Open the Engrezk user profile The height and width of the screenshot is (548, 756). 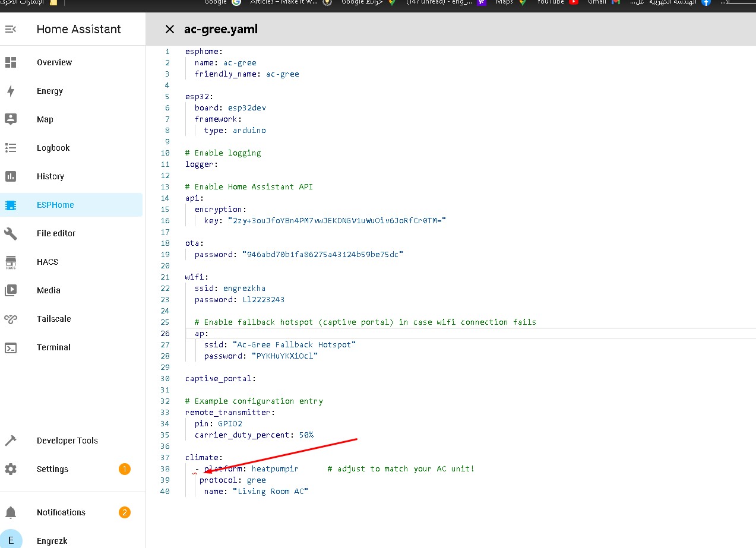click(52, 540)
